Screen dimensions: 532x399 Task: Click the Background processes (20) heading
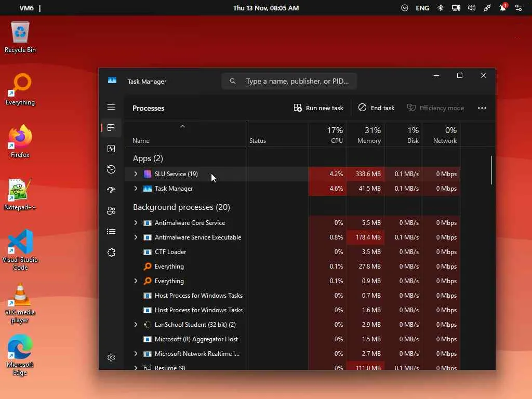pyautogui.click(x=181, y=207)
